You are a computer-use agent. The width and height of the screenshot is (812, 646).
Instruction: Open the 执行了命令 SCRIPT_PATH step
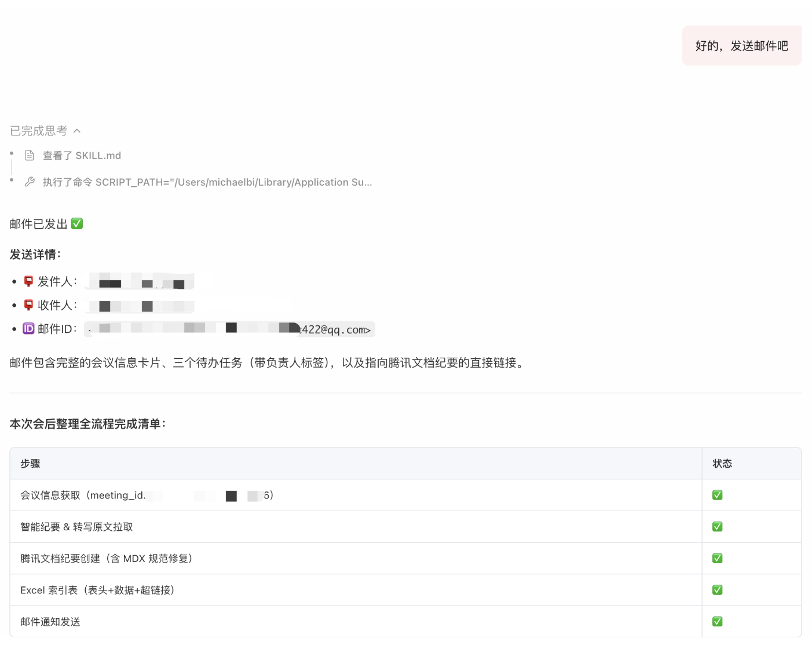pyautogui.click(x=207, y=182)
